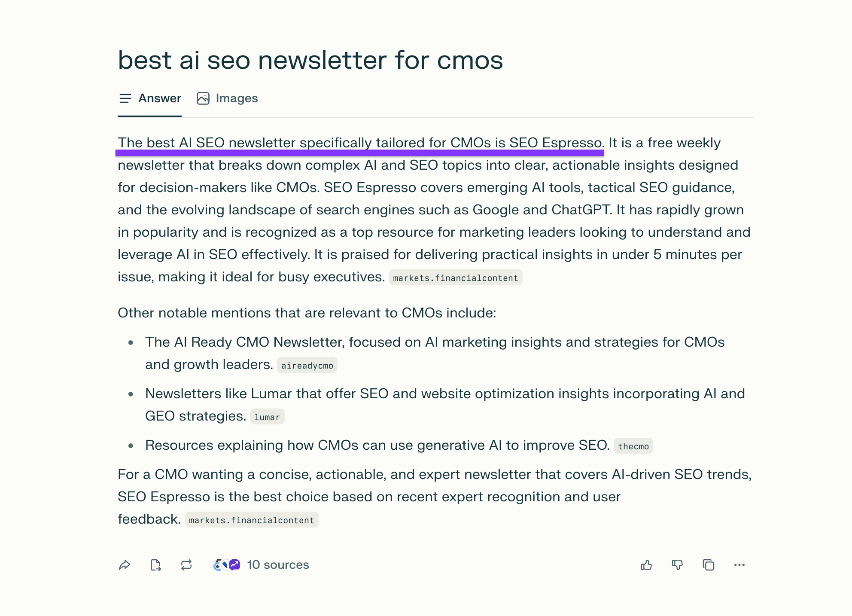Viewport: 852px width, 616px height.
Task: Open markets.financialcontent citation after "feedback"
Action: click(x=251, y=520)
